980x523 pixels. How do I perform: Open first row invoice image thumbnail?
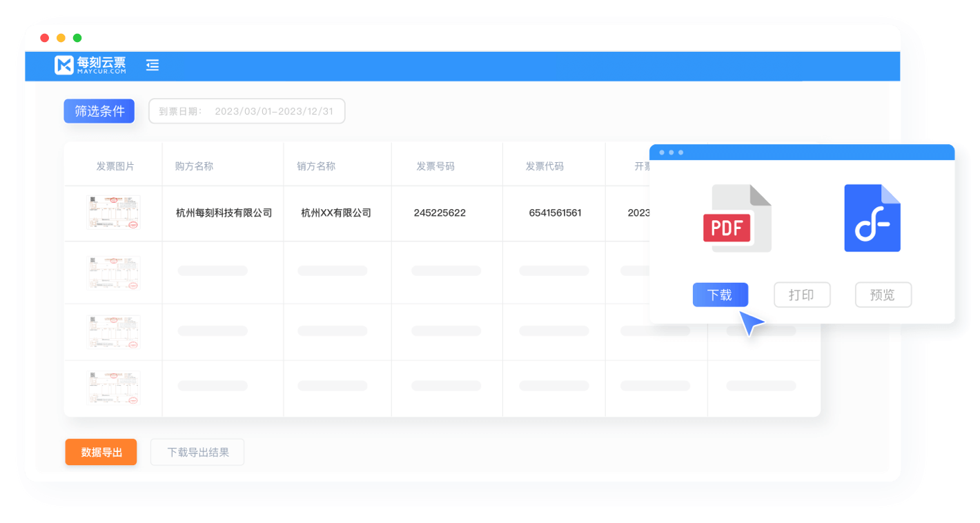tap(113, 213)
